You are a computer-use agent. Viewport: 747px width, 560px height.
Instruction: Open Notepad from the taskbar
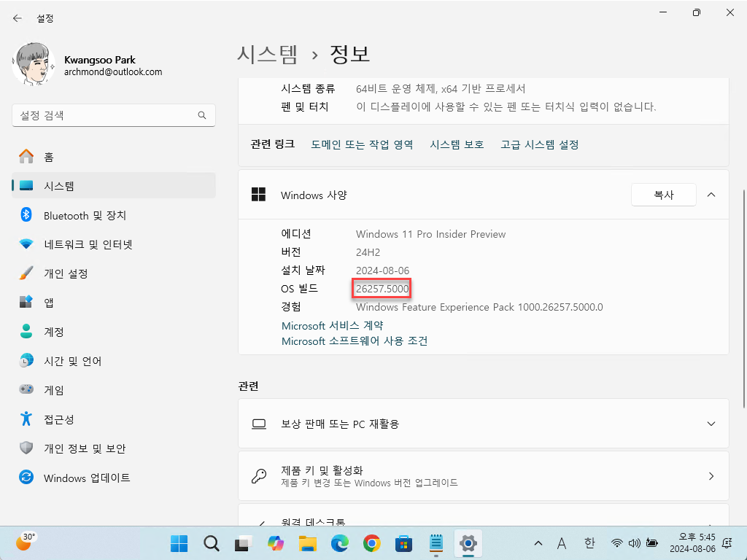(x=436, y=542)
